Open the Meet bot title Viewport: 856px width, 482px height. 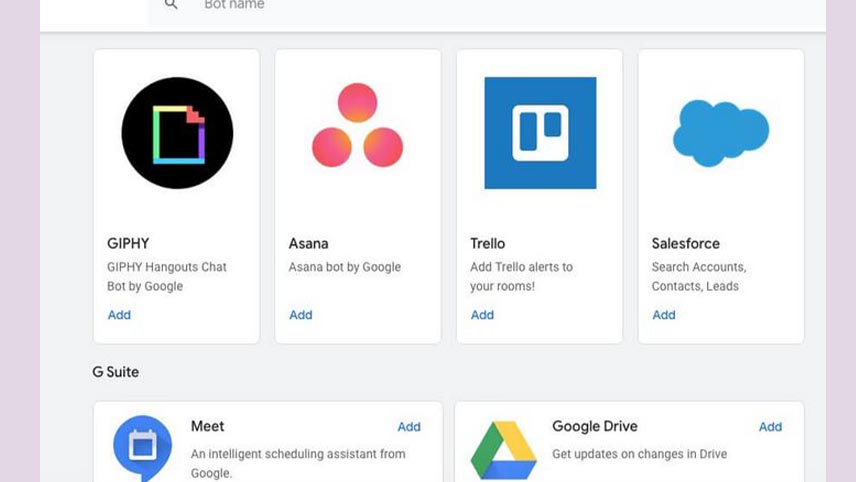(x=207, y=426)
